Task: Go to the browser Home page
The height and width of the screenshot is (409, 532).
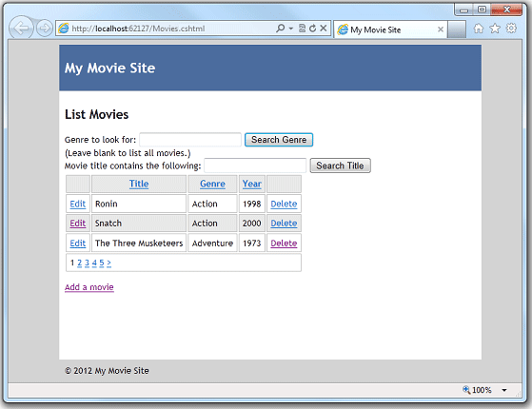Action: tap(479, 29)
